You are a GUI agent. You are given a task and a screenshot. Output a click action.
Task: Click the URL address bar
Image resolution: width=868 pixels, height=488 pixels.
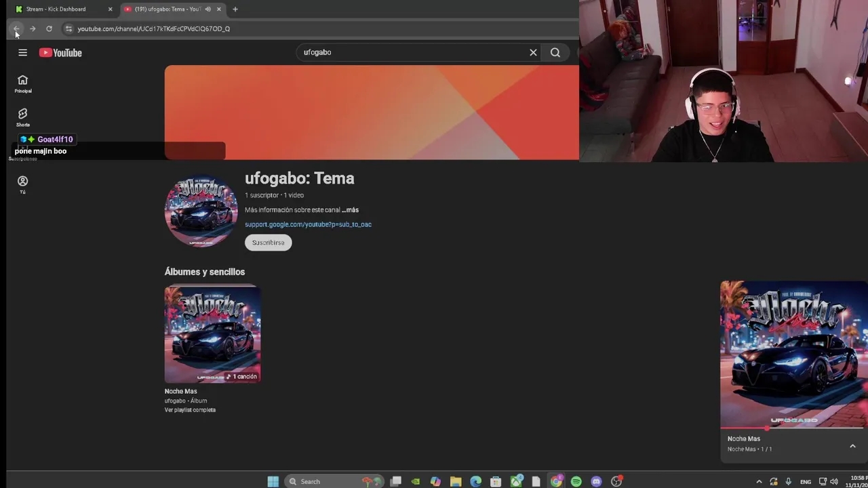coord(319,28)
